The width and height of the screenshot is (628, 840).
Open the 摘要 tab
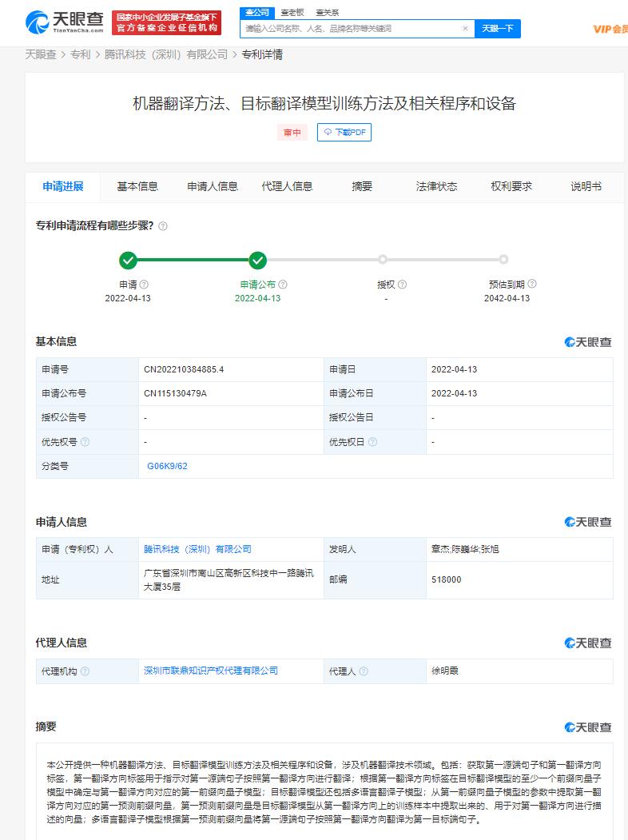tap(362, 186)
